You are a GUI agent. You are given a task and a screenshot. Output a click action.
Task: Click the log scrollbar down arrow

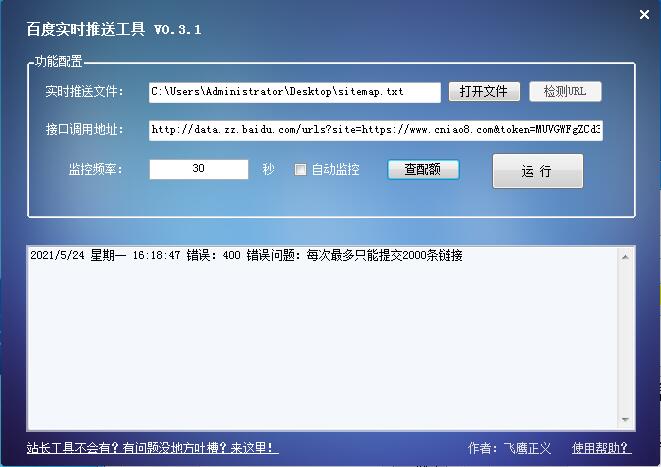[x=626, y=419]
